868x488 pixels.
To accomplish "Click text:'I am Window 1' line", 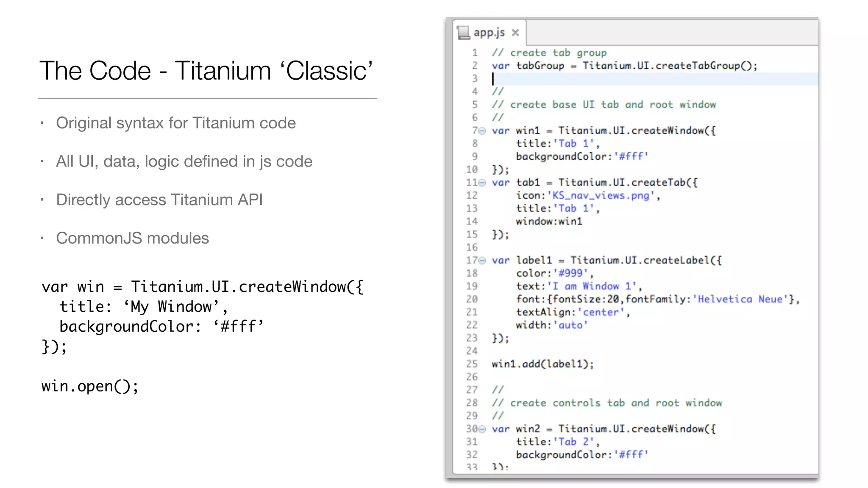I will tap(579, 286).
